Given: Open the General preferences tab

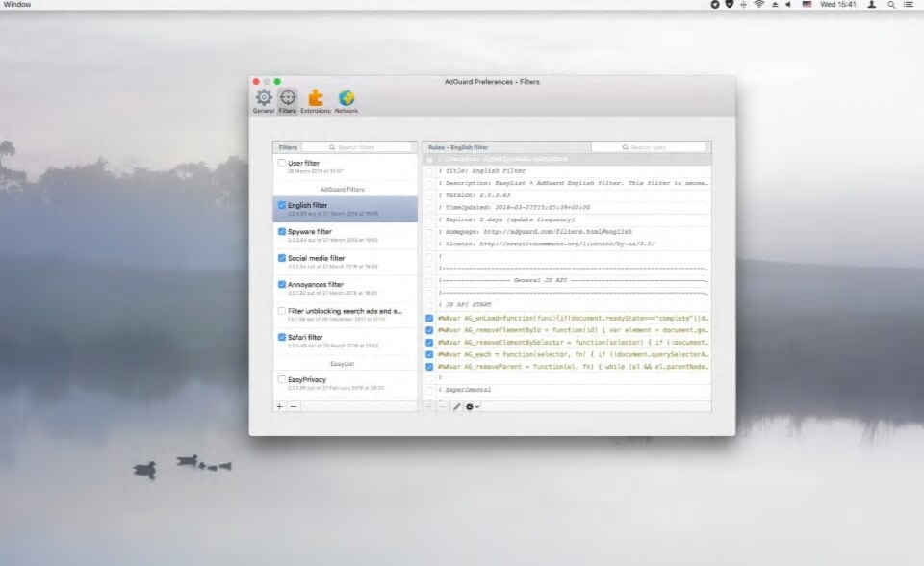Looking at the screenshot, I should [x=264, y=101].
